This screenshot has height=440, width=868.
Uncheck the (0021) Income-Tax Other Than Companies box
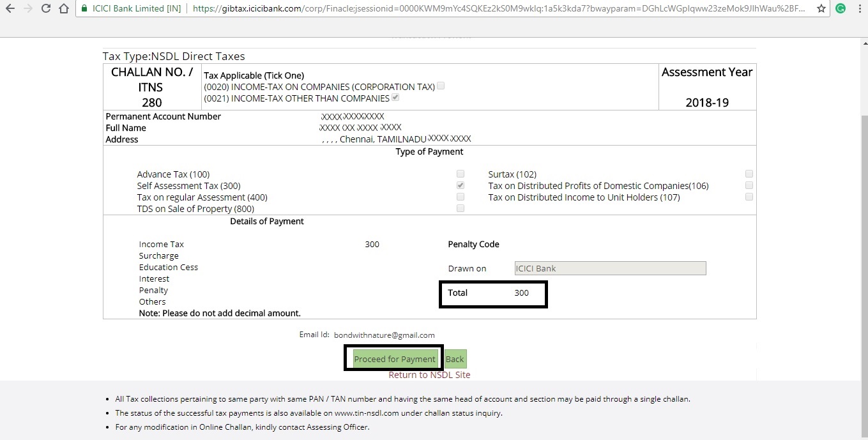(x=395, y=97)
